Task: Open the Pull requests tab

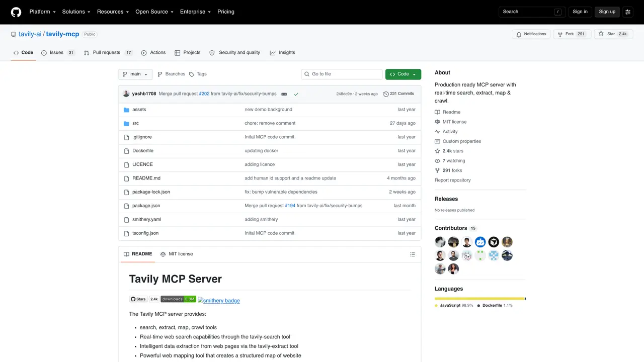Action: point(108,53)
